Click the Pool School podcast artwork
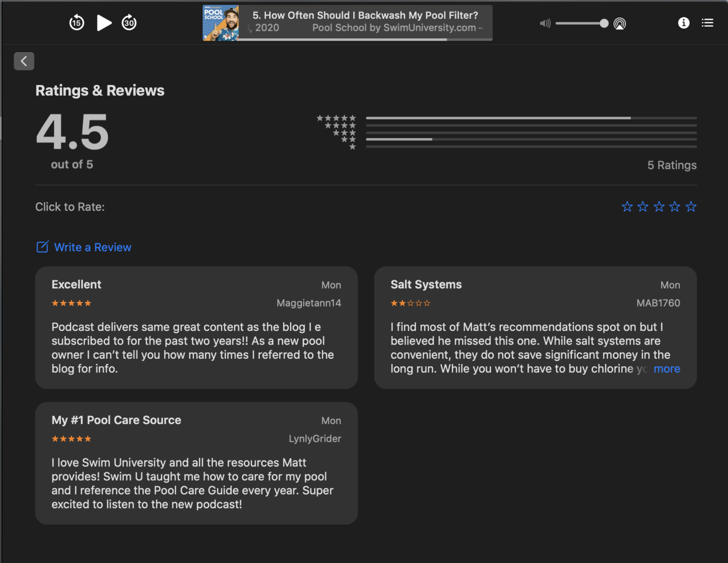This screenshot has width=728, height=563. coord(221,23)
